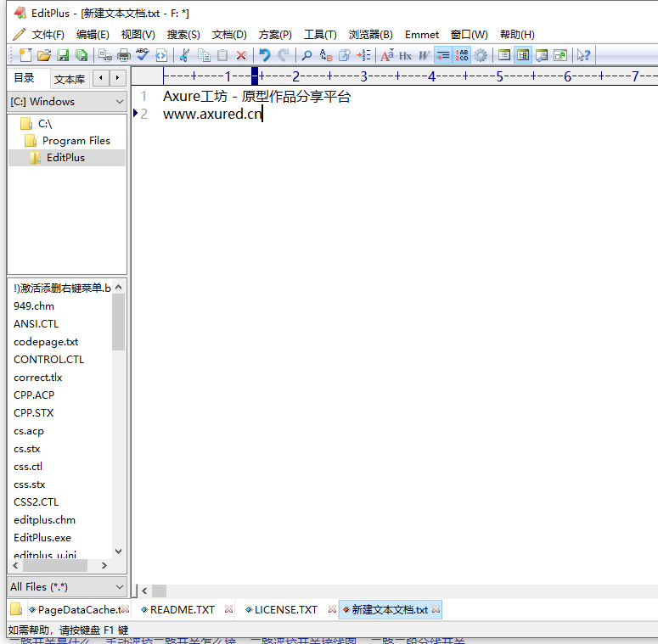This screenshot has width=658, height=644.
Task: Toggle the Auto Indent toolbar button
Action: pyautogui.click(x=442, y=55)
